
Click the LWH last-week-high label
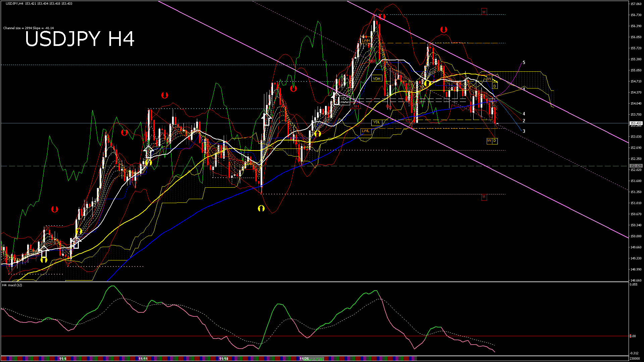click(366, 41)
